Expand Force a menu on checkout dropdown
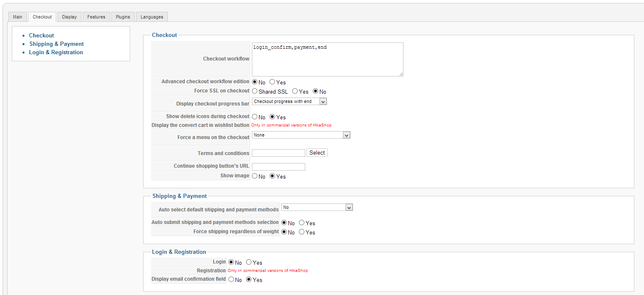644x295 pixels. point(301,135)
